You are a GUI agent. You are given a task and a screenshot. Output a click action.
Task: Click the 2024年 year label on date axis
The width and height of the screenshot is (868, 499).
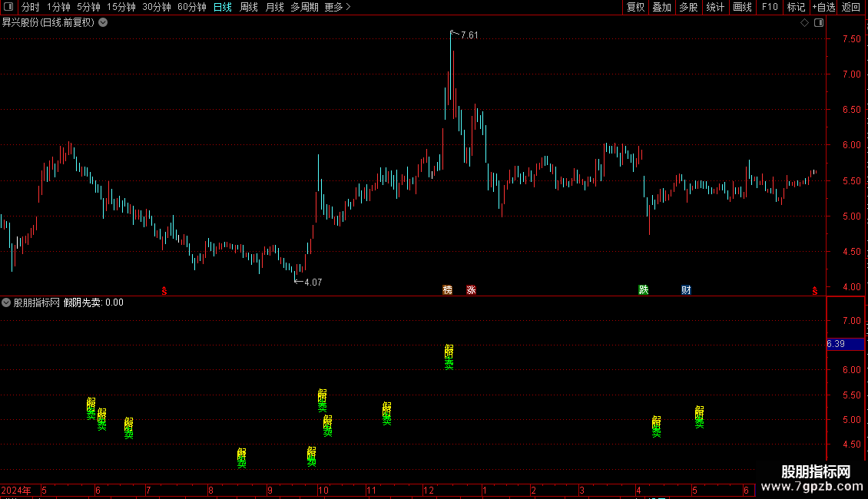point(16,491)
